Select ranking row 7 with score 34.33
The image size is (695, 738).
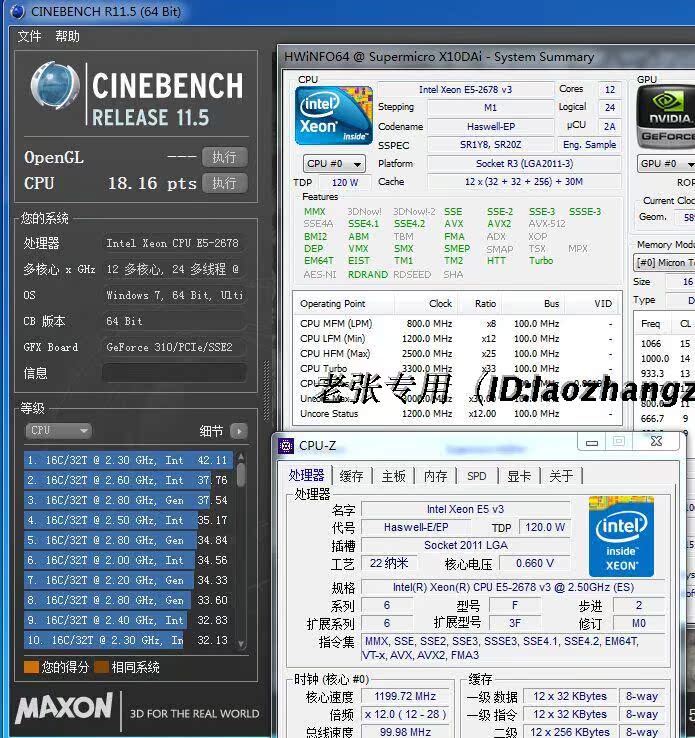point(128,580)
